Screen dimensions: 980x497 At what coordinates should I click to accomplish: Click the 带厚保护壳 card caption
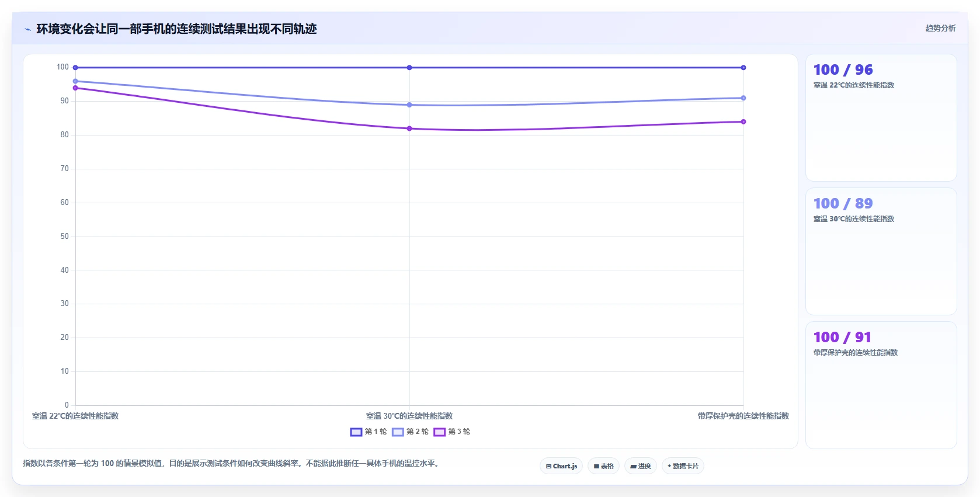[856, 353]
